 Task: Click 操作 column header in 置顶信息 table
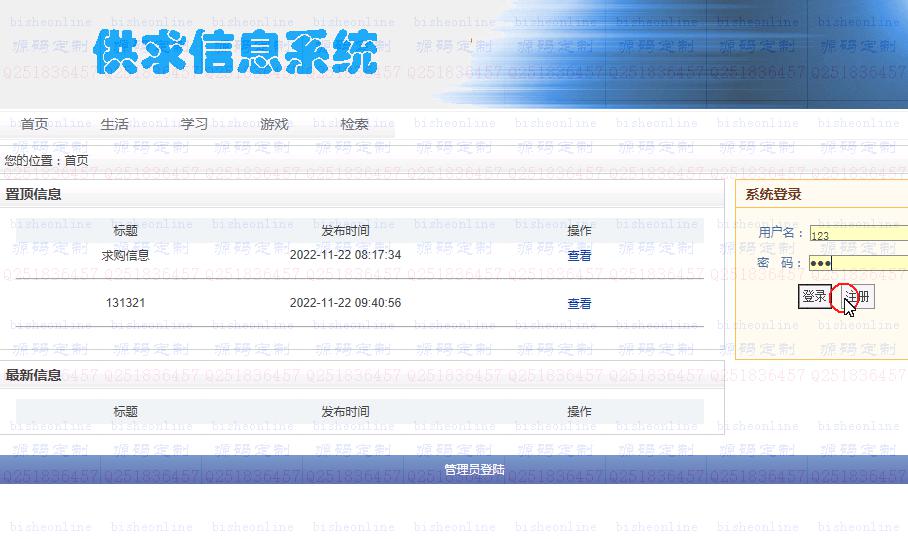(579, 230)
